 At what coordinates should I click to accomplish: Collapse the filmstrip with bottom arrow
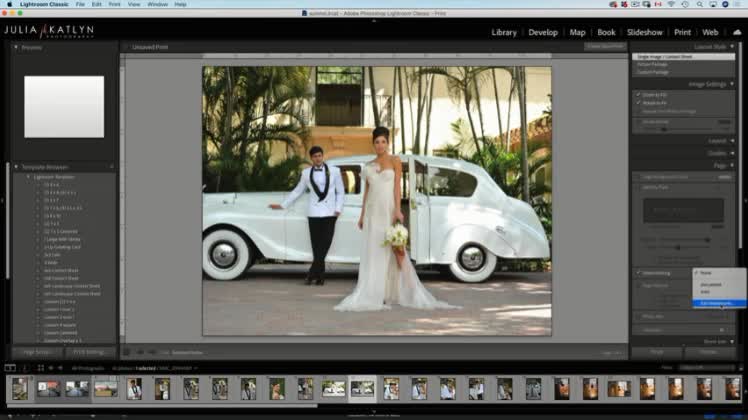pos(374,411)
